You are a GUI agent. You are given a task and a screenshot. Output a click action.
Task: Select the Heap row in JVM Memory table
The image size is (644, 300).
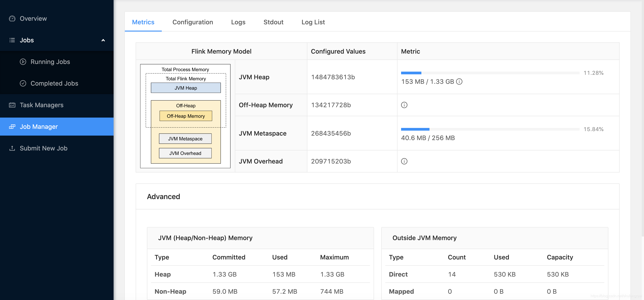(x=162, y=274)
